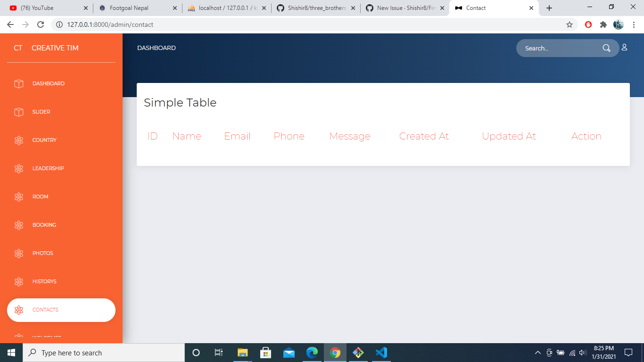Open Leadership using its sidebar icon
The height and width of the screenshot is (362, 644).
19,168
